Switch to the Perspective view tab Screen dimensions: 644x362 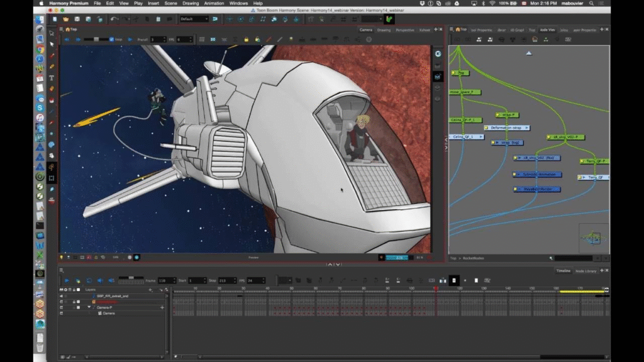pos(405,30)
